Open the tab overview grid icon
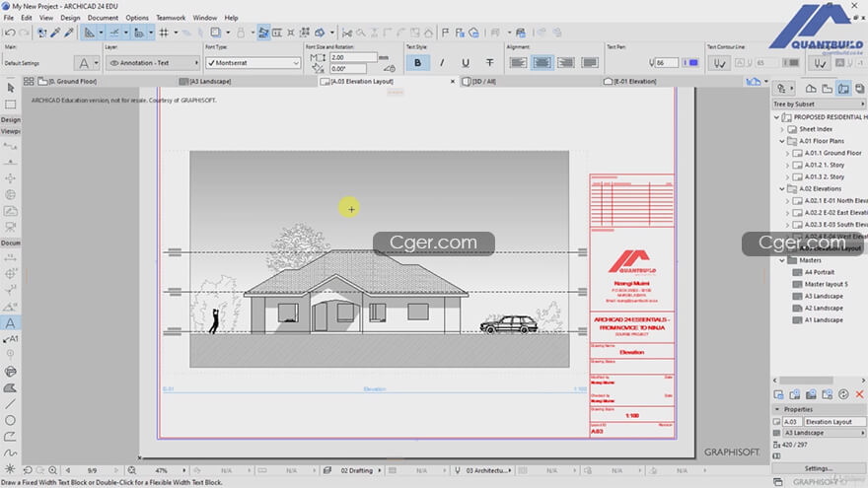 pyautogui.click(x=29, y=81)
